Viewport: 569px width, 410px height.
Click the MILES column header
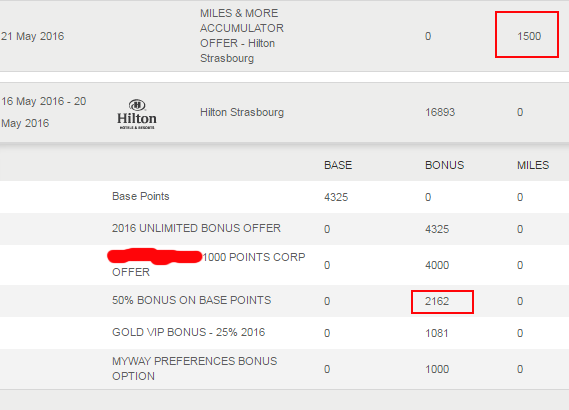pyautogui.click(x=533, y=165)
